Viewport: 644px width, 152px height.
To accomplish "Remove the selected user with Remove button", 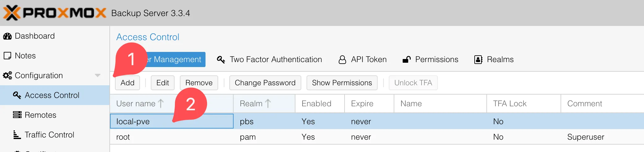I will [x=199, y=83].
